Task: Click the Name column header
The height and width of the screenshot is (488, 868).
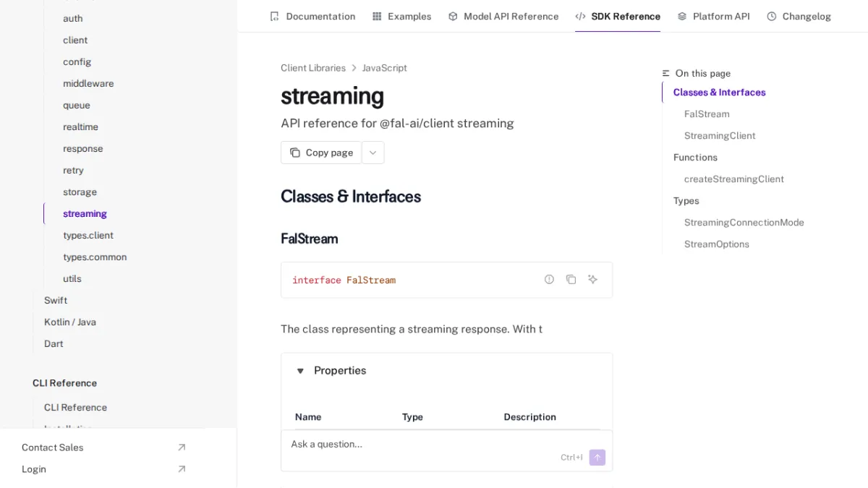Action: pyautogui.click(x=308, y=417)
